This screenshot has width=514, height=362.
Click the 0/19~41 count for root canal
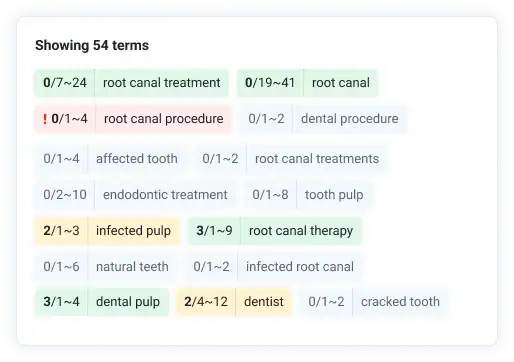(270, 83)
